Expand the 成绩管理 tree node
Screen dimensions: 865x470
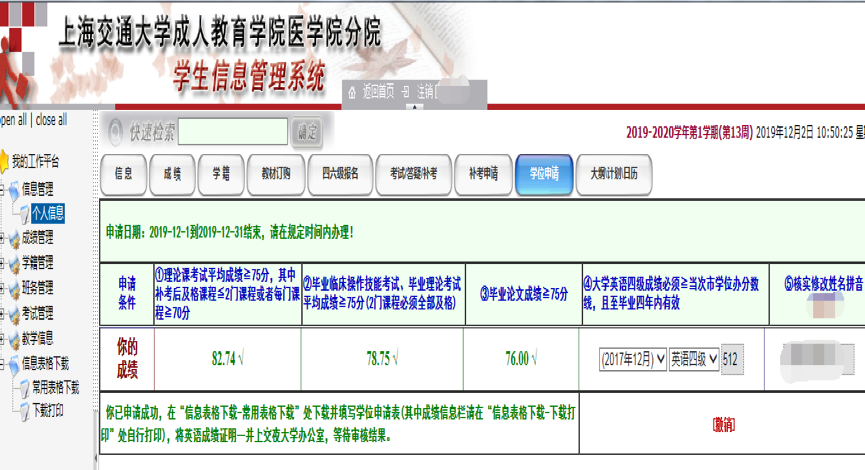[x=2, y=238]
